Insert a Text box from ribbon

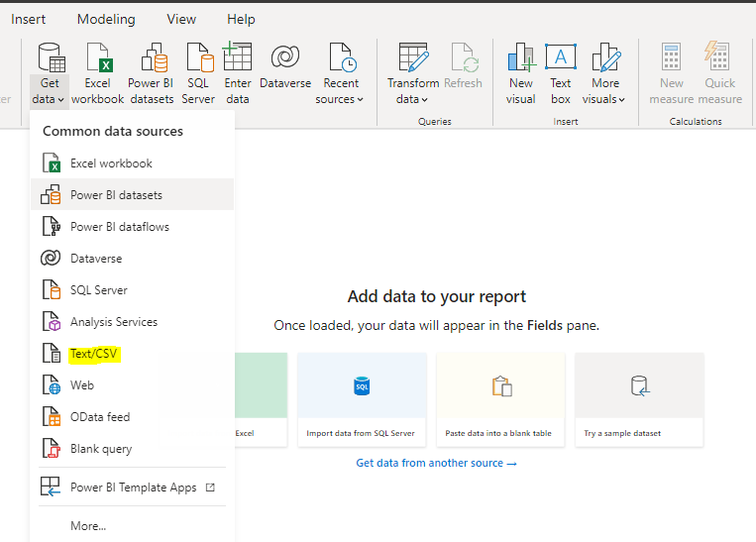point(560,73)
